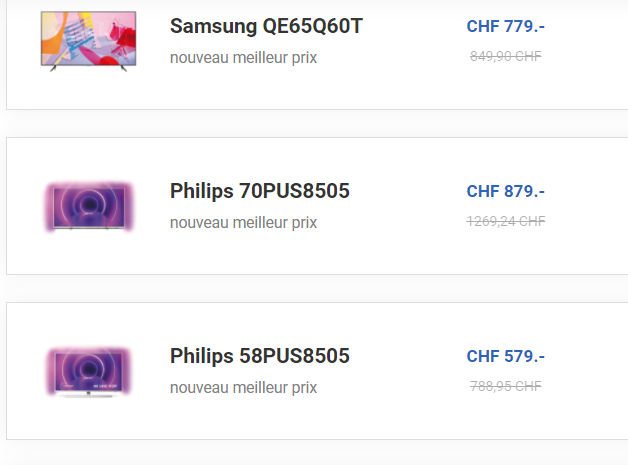Select the Samsung QE65Q60T product card
628x465 pixels.
(317, 55)
